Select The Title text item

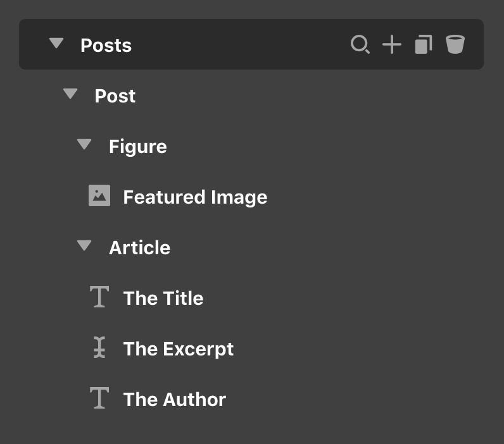pos(163,299)
